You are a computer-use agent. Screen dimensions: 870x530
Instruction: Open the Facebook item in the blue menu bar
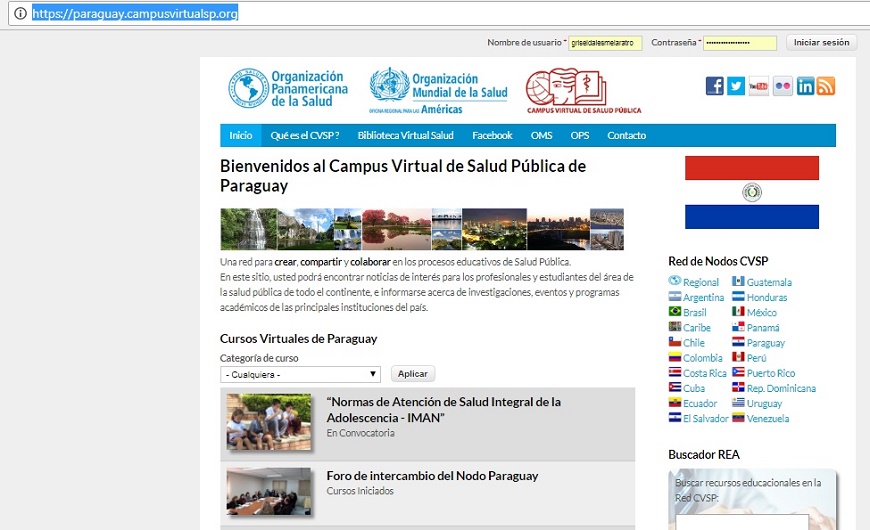pos(492,135)
